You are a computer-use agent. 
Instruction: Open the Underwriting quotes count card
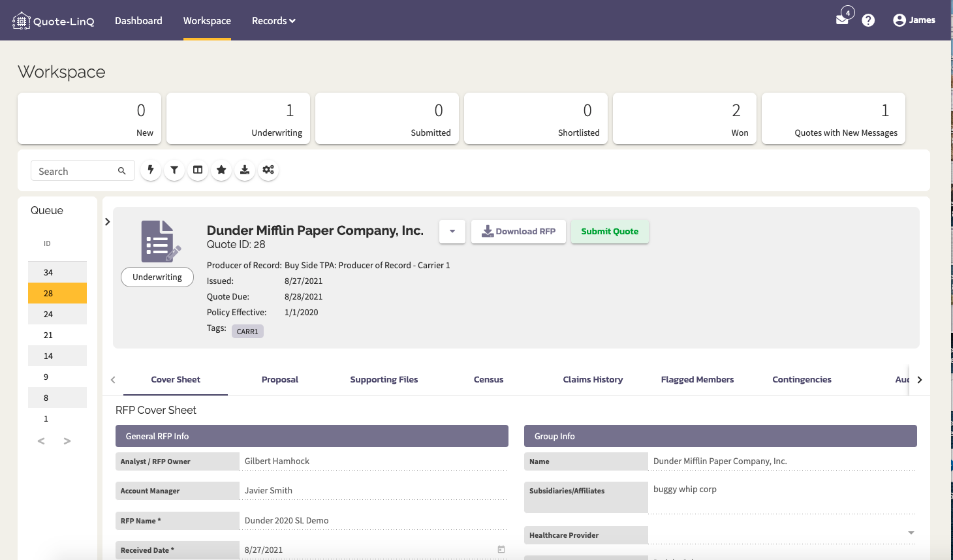238,118
